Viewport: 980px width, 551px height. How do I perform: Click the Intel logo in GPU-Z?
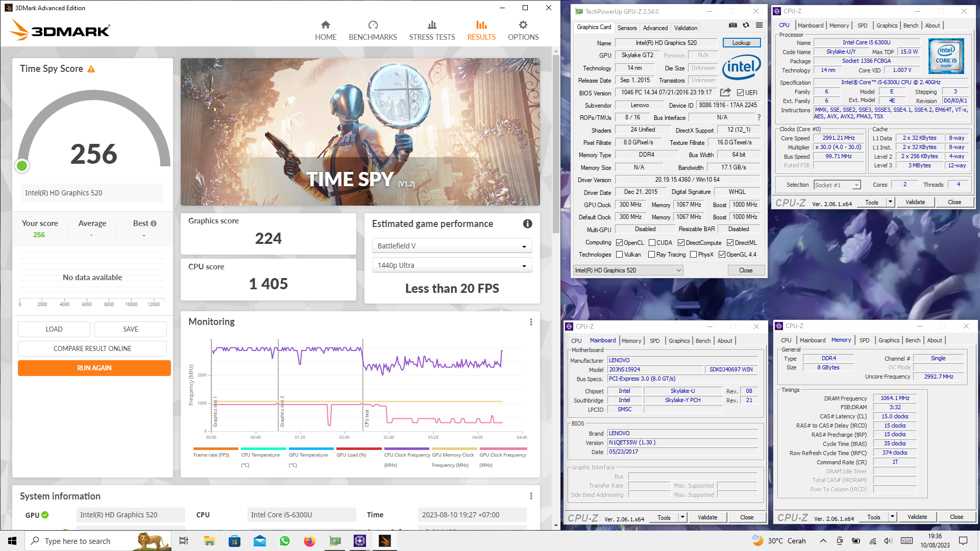(x=741, y=67)
